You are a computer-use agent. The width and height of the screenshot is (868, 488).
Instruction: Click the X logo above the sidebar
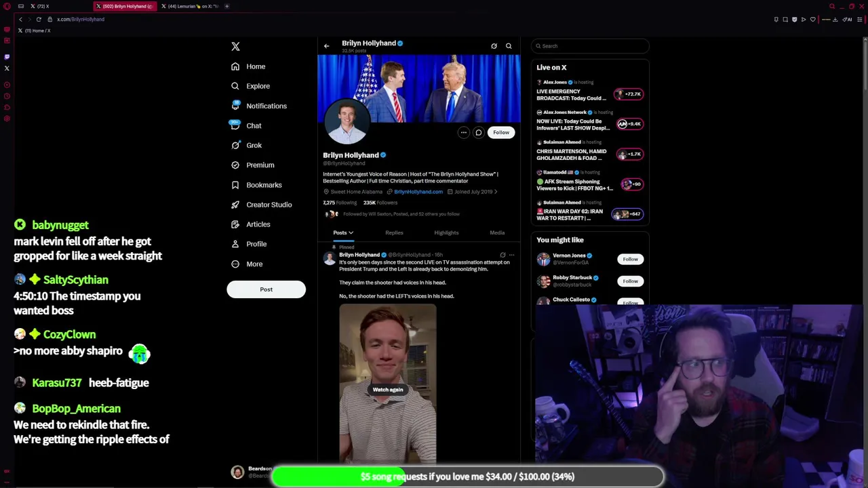tap(235, 47)
